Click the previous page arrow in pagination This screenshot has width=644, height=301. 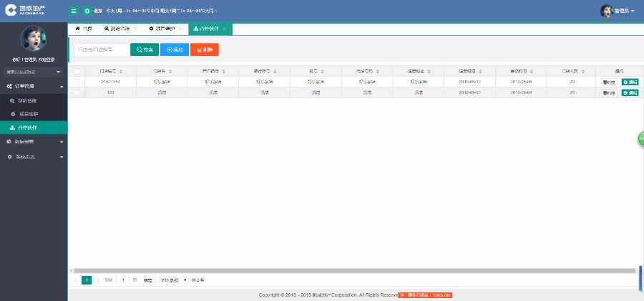[x=76, y=280]
